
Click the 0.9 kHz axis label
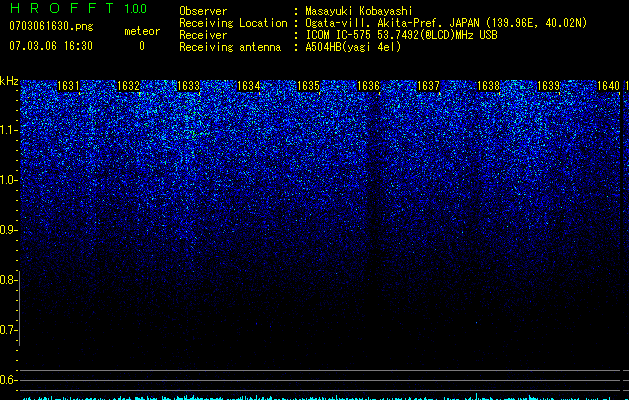(x=8, y=230)
